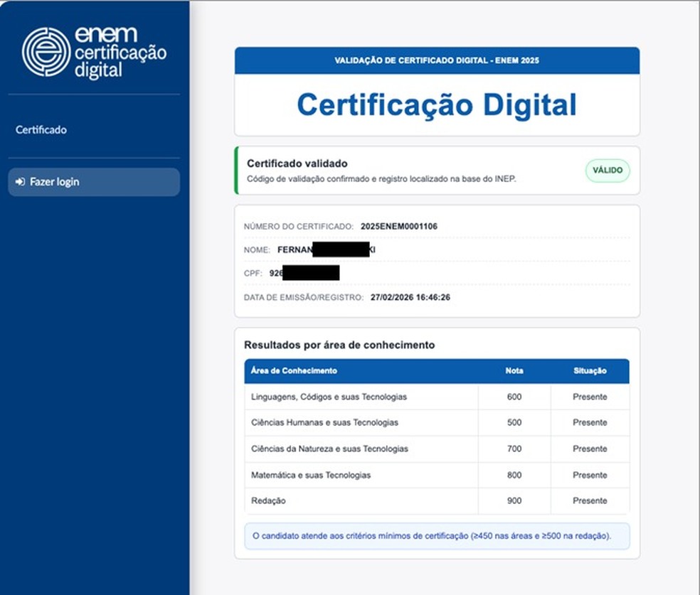Click the VALIDAÇÃO DE CERTIFICADO DIGITAL header banner
This screenshot has height=595, width=700.
[x=437, y=60]
